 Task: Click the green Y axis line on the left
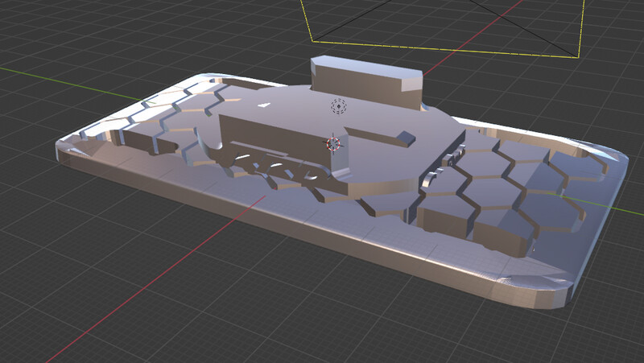72,84
